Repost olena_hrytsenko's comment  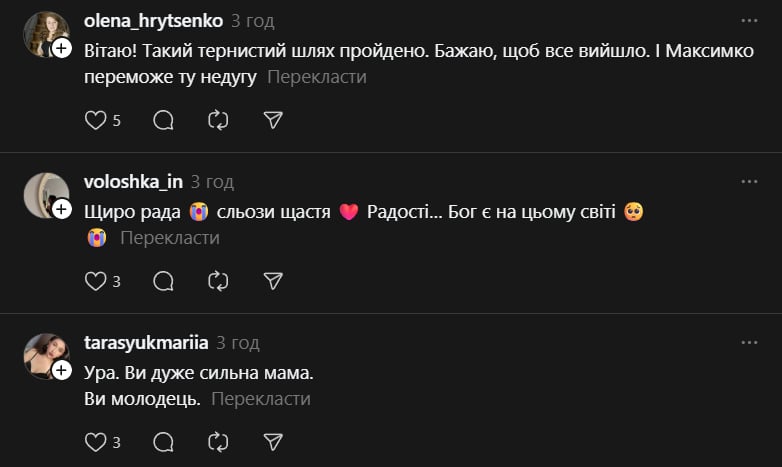click(x=218, y=120)
